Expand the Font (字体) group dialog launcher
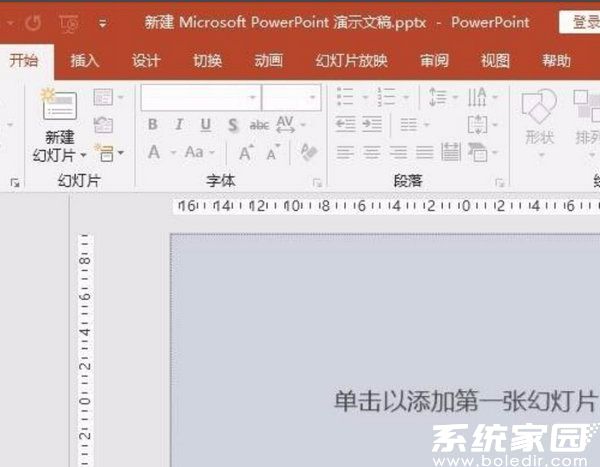Screen dimensions: 600x467 click(317, 183)
